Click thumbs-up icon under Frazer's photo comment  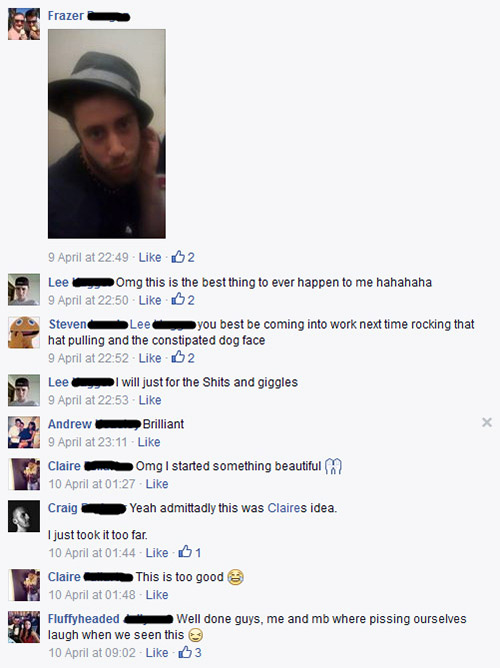[x=178, y=256]
